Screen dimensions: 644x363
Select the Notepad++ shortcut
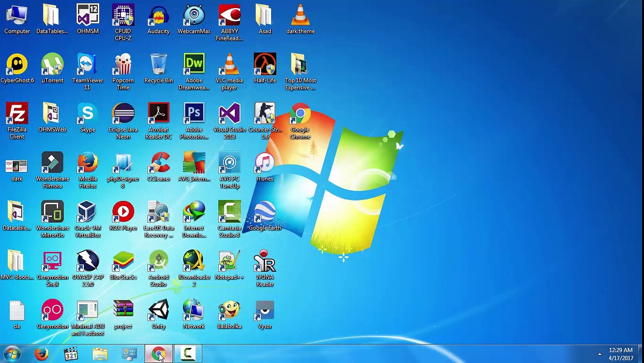click(229, 266)
